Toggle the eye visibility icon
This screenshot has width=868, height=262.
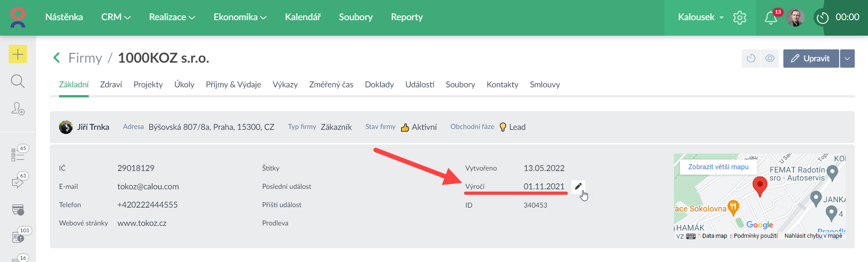click(x=770, y=59)
